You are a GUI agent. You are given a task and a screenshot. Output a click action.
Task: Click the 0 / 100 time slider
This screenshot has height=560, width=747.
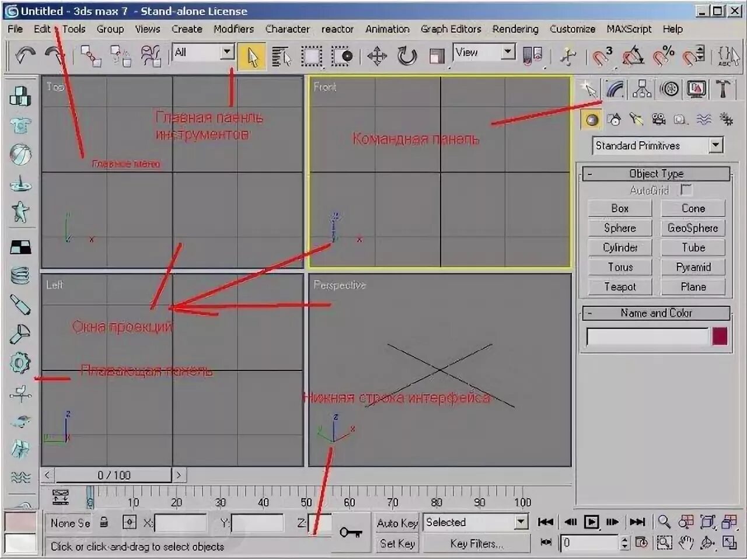[x=114, y=475]
